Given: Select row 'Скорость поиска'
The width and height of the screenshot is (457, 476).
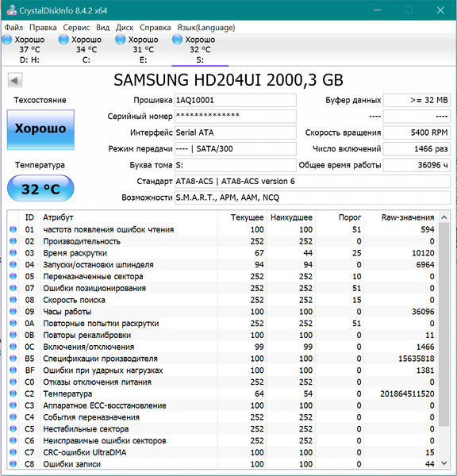Looking at the screenshot, I should 223,300.
